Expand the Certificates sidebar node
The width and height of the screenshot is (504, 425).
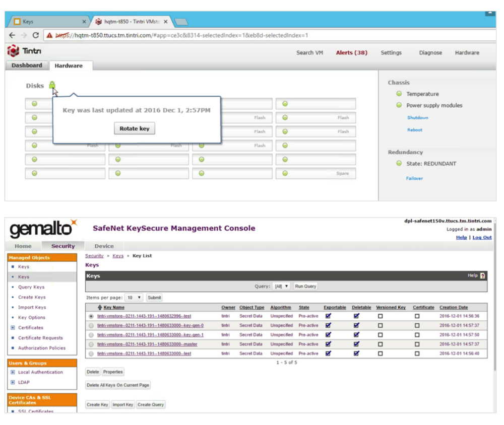pos(13,328)
